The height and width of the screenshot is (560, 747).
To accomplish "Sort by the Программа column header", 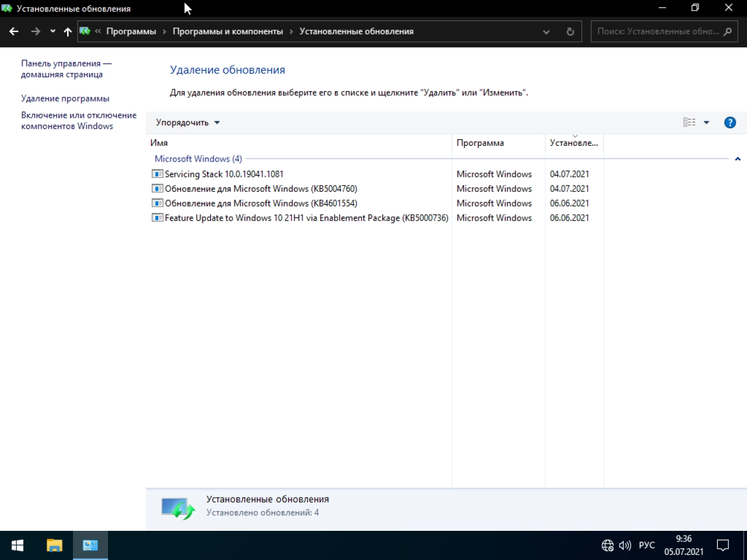I will pyautogui.click(x=498, y=143).
